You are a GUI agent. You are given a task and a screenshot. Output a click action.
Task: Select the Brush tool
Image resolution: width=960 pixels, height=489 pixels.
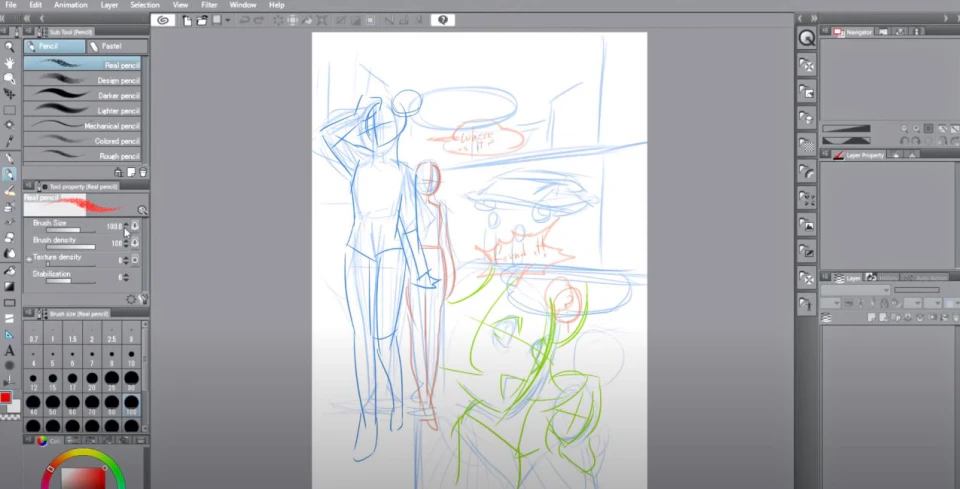pos(9,190)
